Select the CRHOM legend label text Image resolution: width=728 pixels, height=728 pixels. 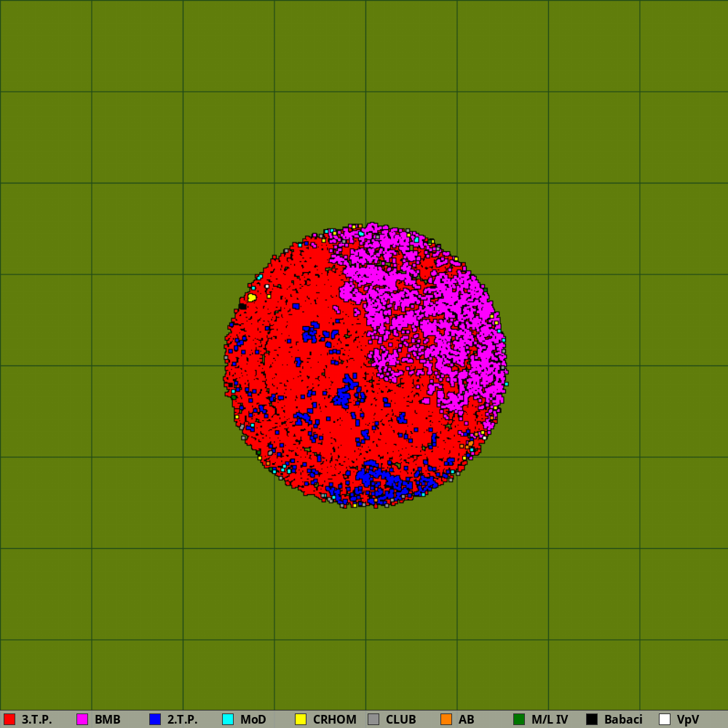[x=334, y=719]
